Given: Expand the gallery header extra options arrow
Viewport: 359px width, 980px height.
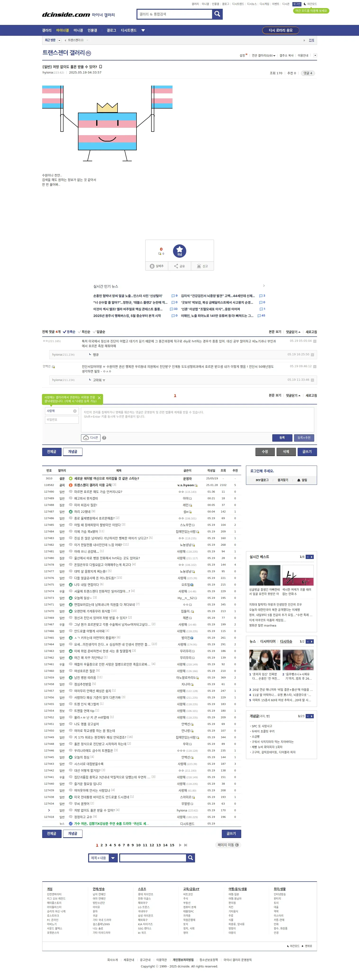Looking at the screenshot, I should pyautogui.click(x=315, y=55).
